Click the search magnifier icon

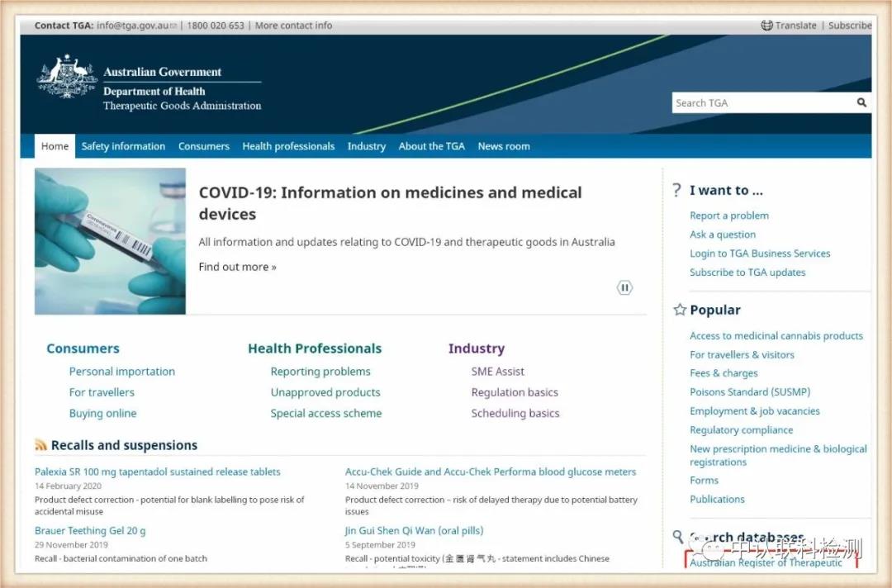point(861,103)
